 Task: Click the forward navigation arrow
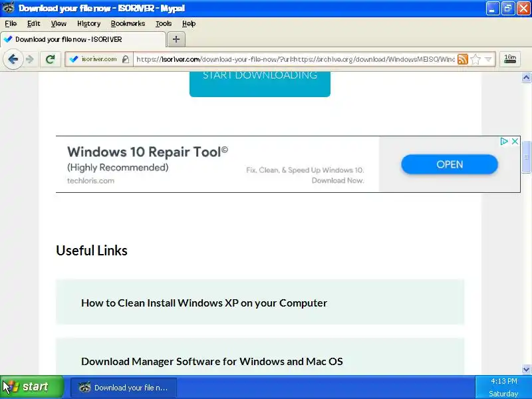pyautogui.click(x=30, y=59)
